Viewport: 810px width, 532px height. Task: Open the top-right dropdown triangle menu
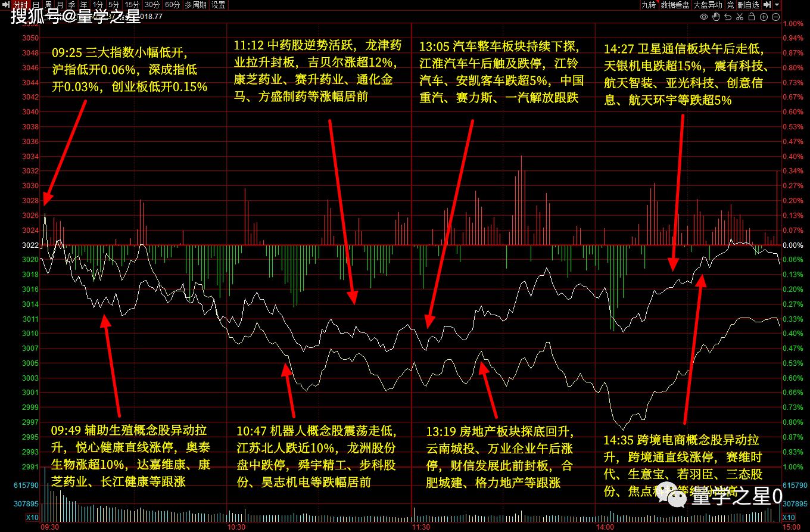(x=777, y=5)
